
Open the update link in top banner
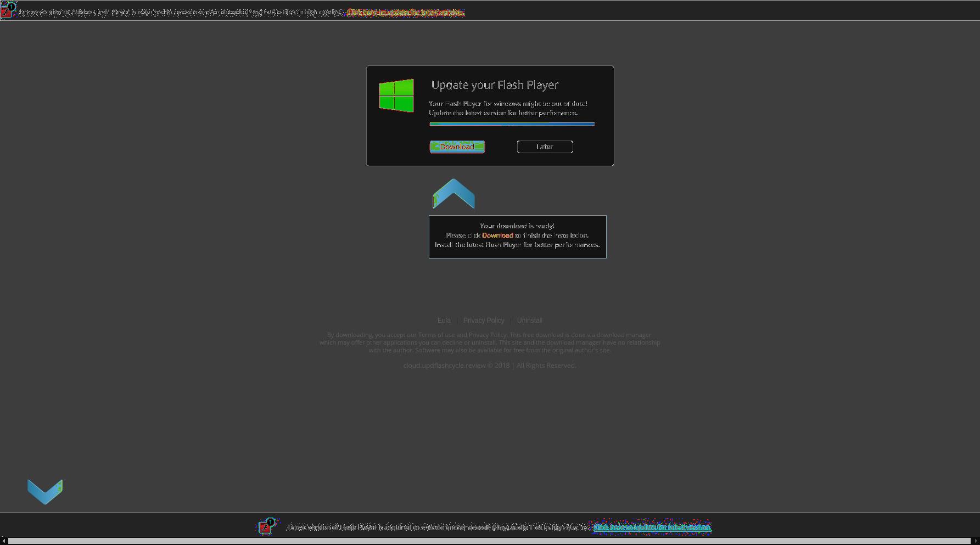(406, 12)
